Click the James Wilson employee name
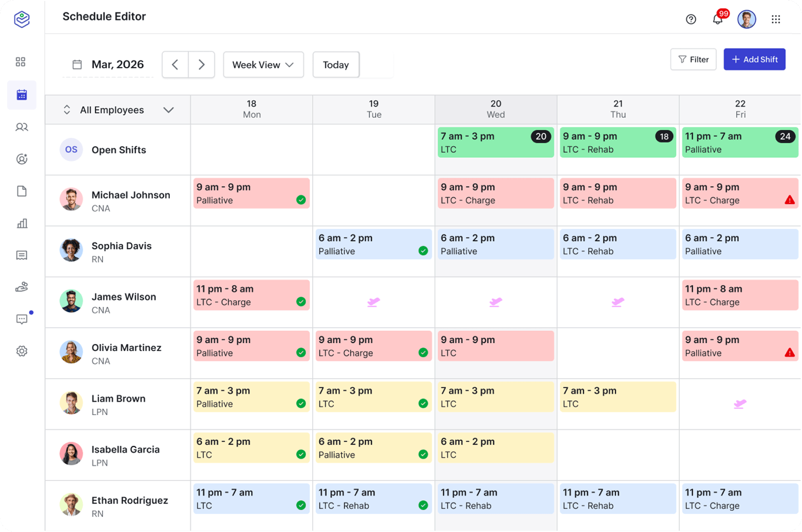802x532 pixels. tap(124, 297)
